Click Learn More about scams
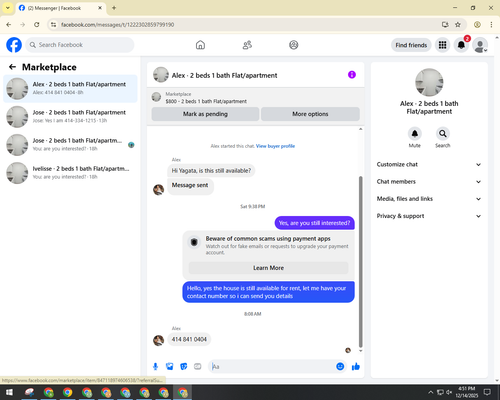500x400 pixels. [268, 268]
